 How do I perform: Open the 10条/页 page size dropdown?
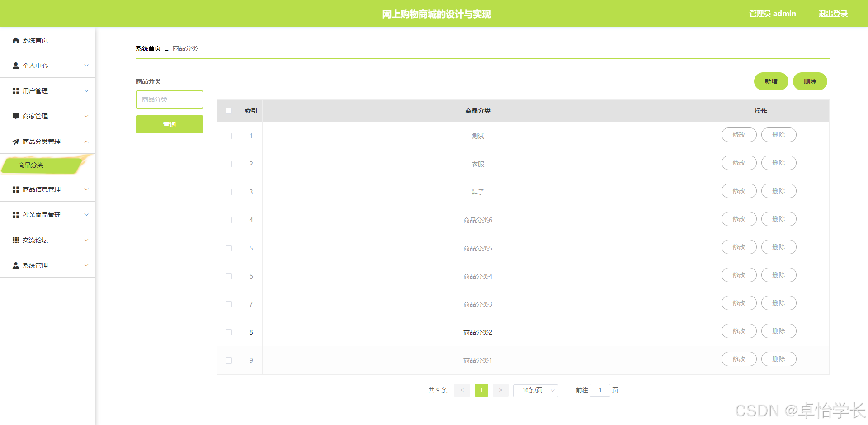point(536,390)
